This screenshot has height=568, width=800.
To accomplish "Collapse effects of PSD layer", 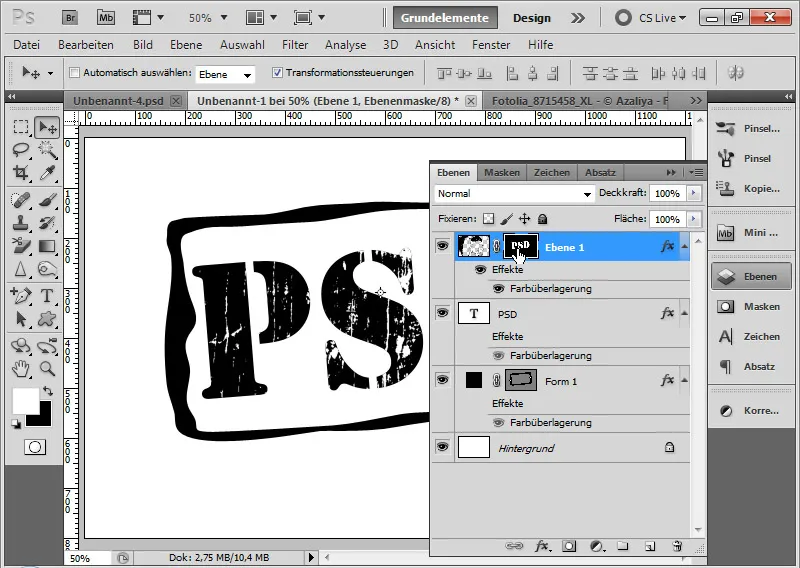I will tap(684, 313).
